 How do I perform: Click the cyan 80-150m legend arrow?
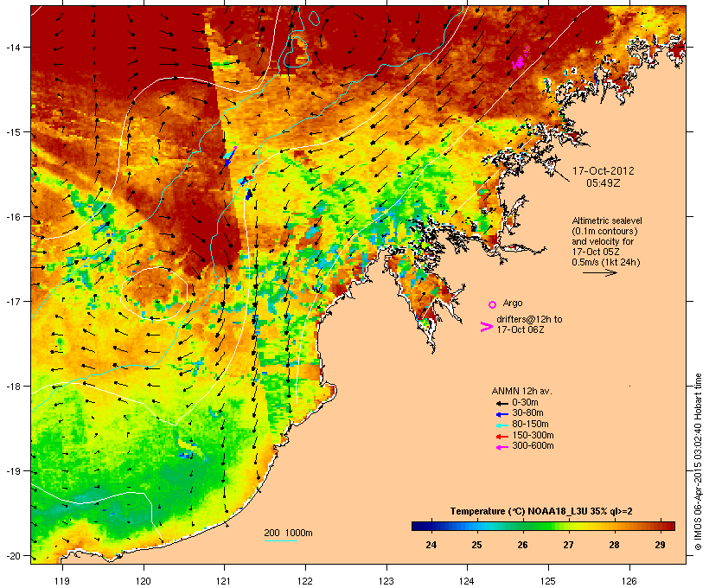point(502,425)
